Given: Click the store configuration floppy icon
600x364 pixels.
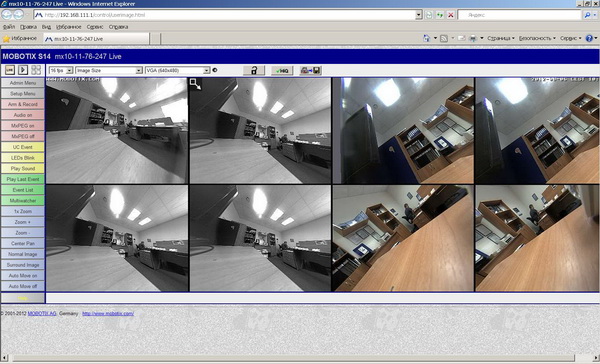Looking at the screenshot, I should [310, 70].
